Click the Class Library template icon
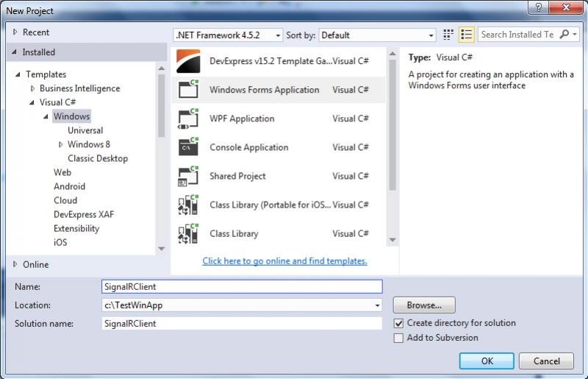The width and height of the screenshot is (588, 379). click(188, 233)
